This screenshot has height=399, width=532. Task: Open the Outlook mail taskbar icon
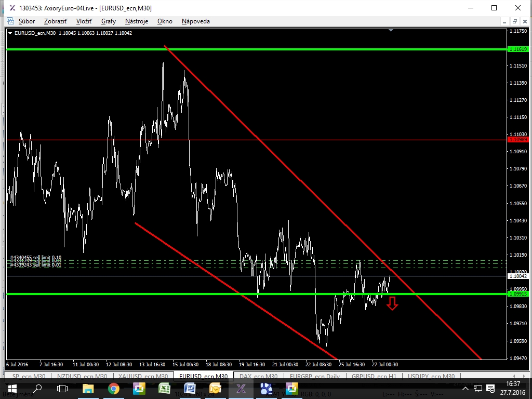[216, 389]
